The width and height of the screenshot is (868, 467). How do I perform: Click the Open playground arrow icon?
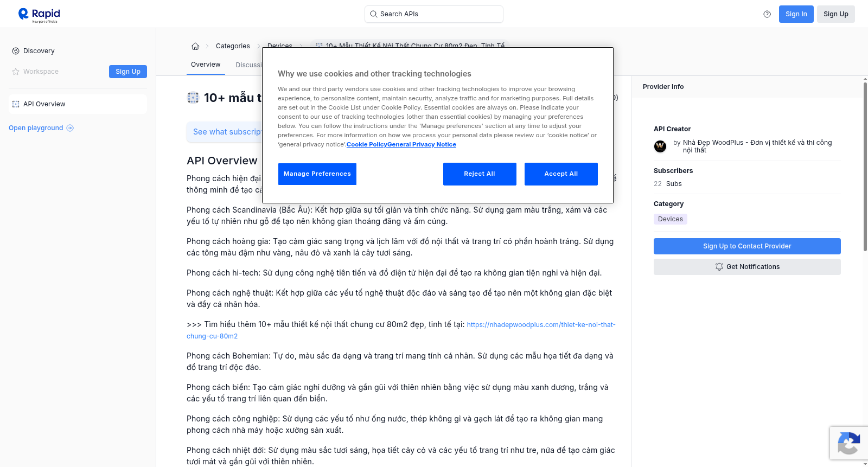click(70, 128)
